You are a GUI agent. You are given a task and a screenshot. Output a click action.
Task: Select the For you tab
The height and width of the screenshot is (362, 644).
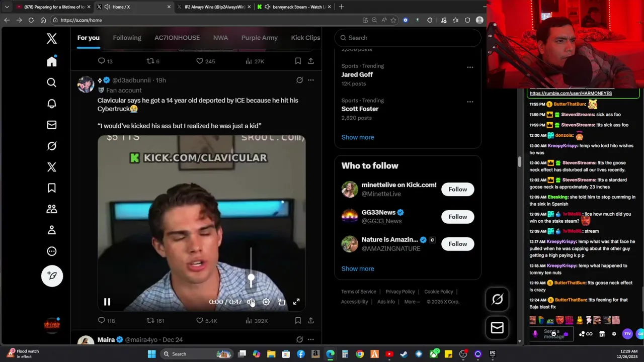click(x=88, y=38)
